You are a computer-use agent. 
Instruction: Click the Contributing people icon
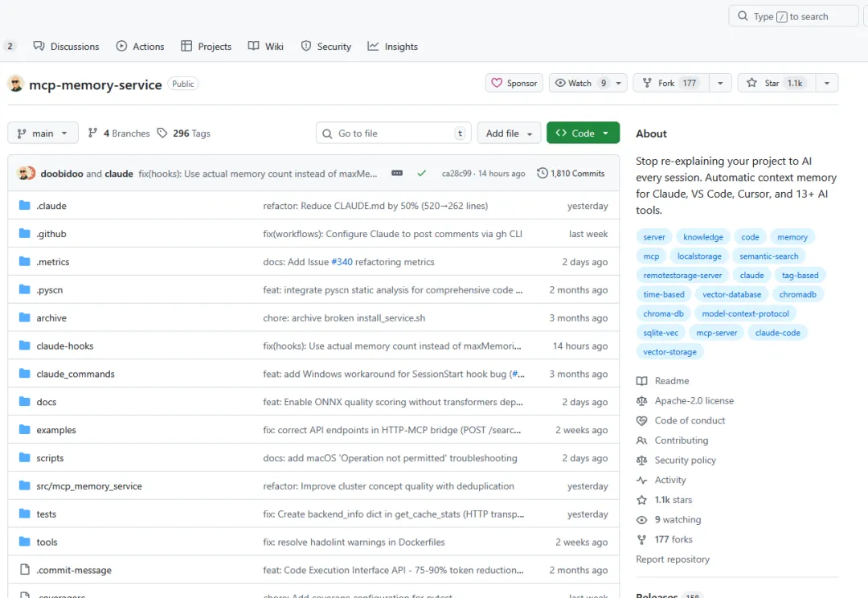(641, 440)
